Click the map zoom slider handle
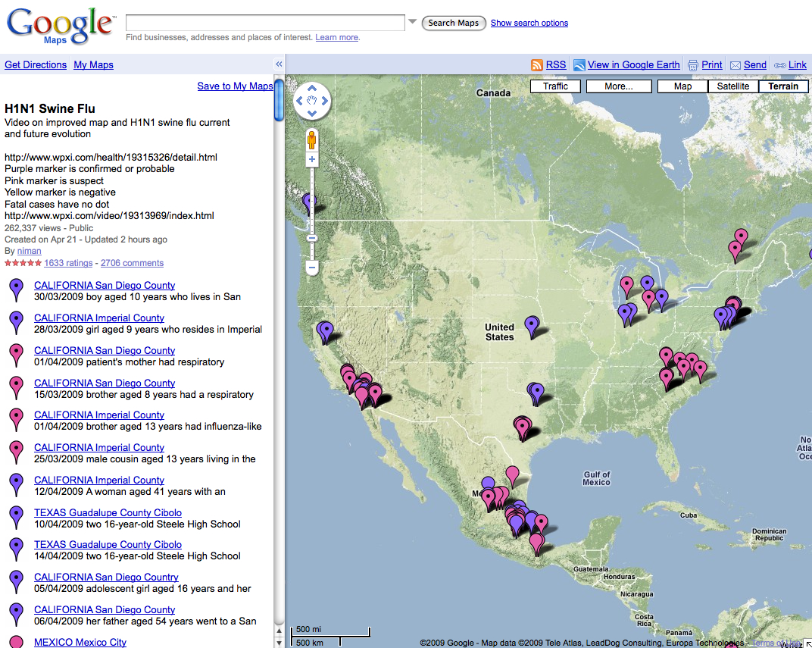812x648 pixels. [312, 238]
